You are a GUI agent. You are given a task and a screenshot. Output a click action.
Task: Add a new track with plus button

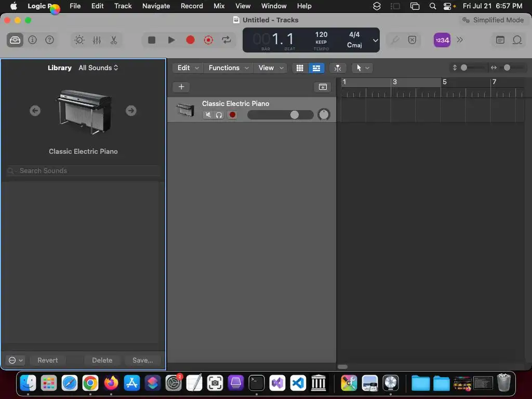[x=181, y=87]
